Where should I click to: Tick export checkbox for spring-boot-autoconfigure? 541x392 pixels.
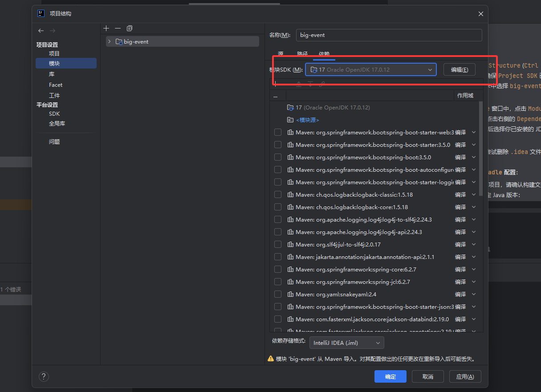click(278, 170)
